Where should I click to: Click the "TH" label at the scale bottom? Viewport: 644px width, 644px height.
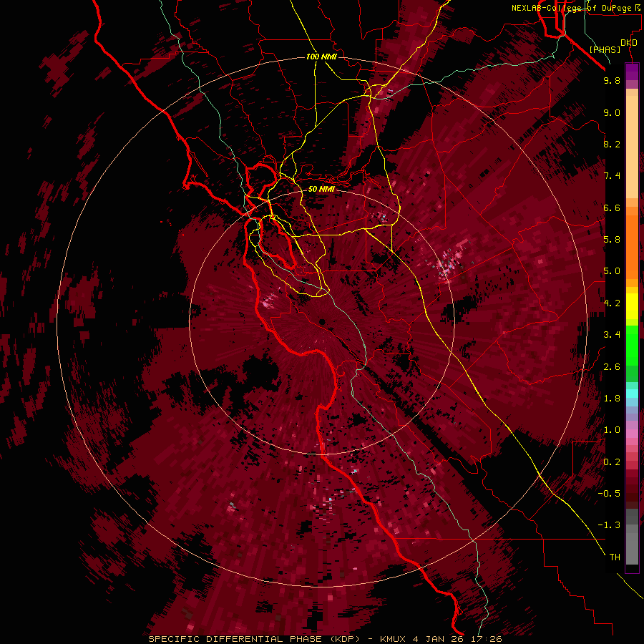pos(615,557)
